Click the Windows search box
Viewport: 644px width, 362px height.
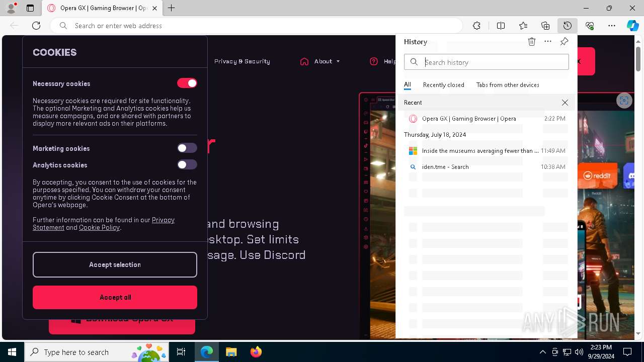(x=98, y=352)
